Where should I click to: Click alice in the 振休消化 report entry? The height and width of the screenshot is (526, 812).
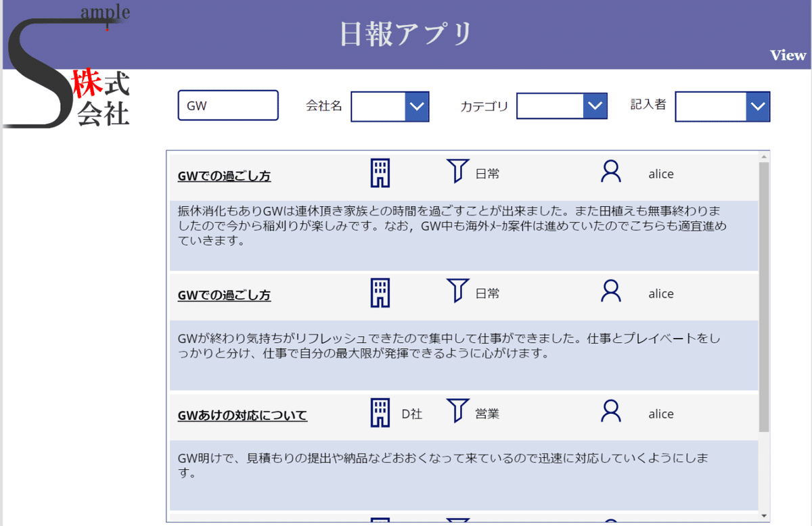point(661,174)
